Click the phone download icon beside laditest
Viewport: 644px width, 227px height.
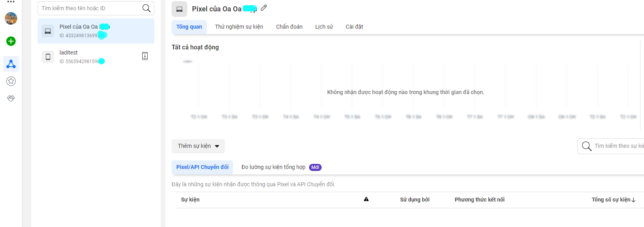(145, 56)
